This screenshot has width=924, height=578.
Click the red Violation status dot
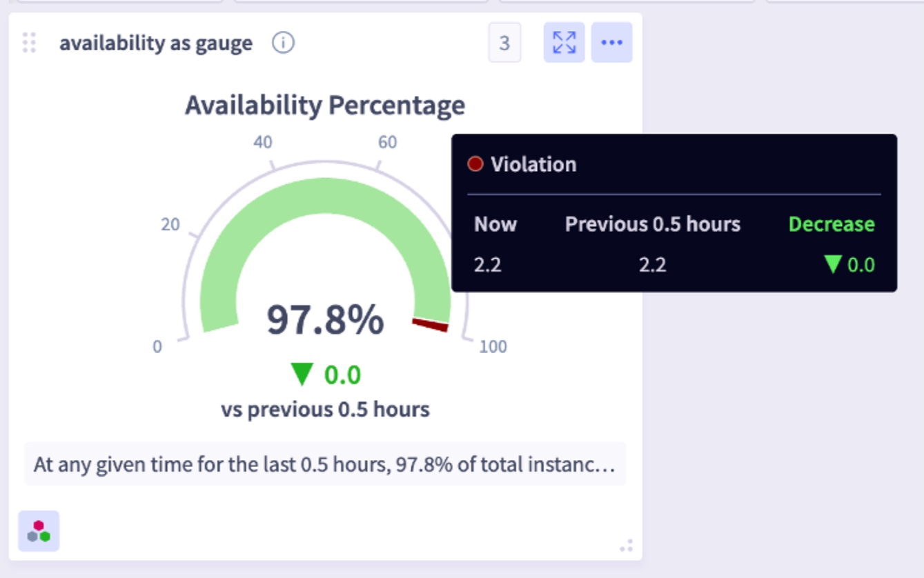tap(475, 163)
